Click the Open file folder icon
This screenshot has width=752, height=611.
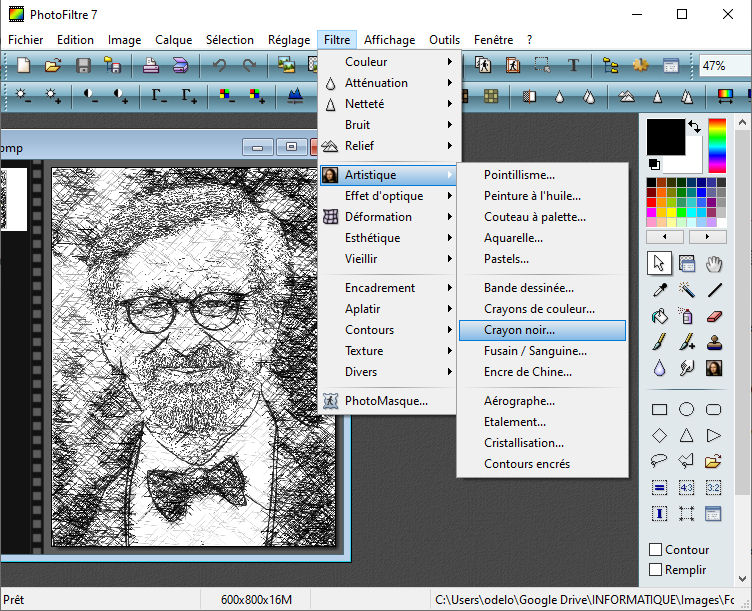point(53,65)
